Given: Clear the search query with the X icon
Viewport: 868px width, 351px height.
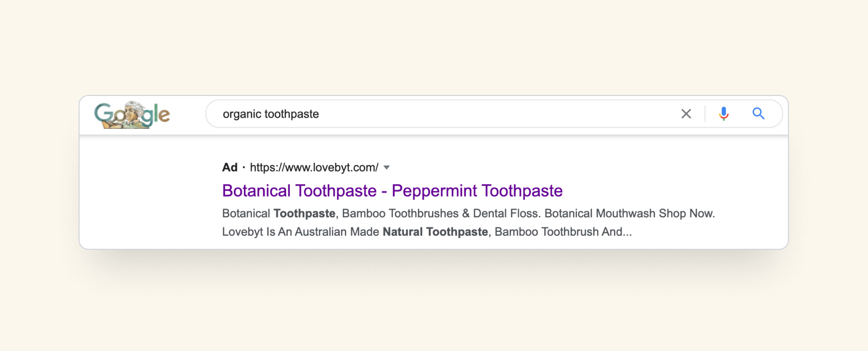Looking at the screenshot, I should click(686, 114).
